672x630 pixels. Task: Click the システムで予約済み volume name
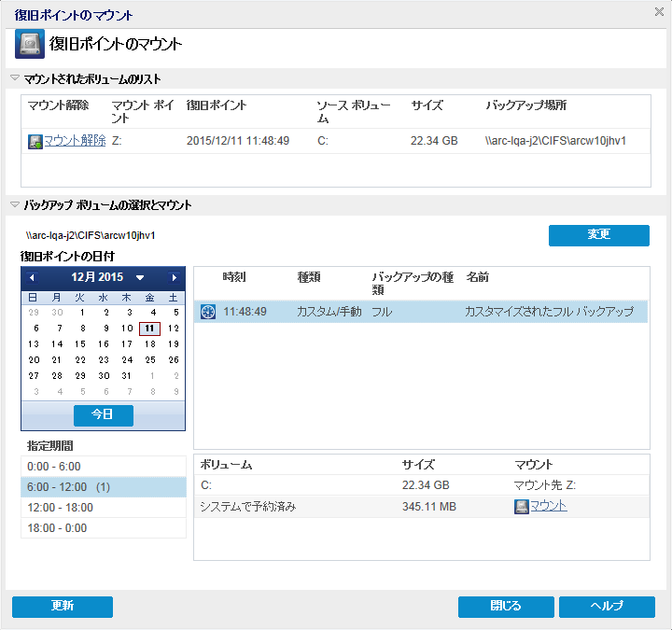tap(248, 507)
